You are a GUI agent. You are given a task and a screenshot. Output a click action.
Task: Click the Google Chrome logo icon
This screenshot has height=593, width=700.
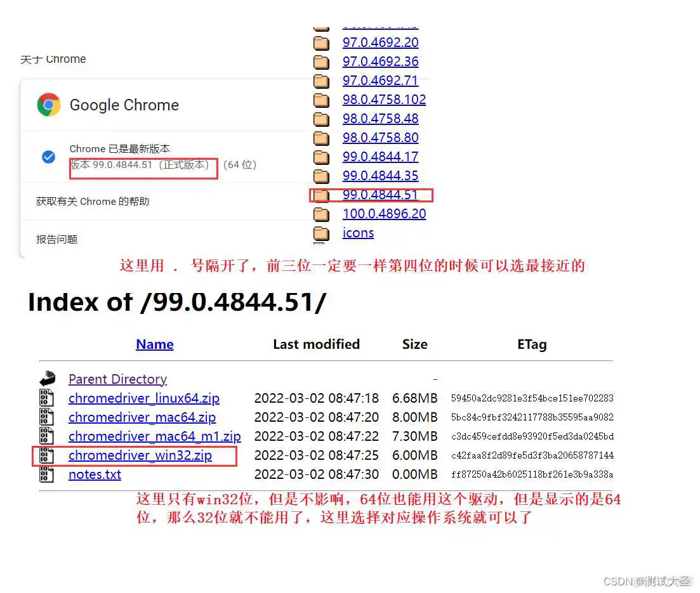point(49,105)
